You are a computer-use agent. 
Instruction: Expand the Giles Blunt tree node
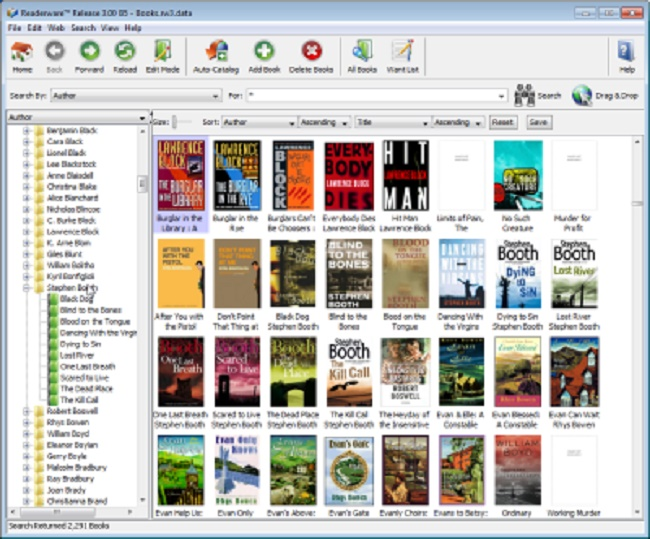(x=27, y=254)
